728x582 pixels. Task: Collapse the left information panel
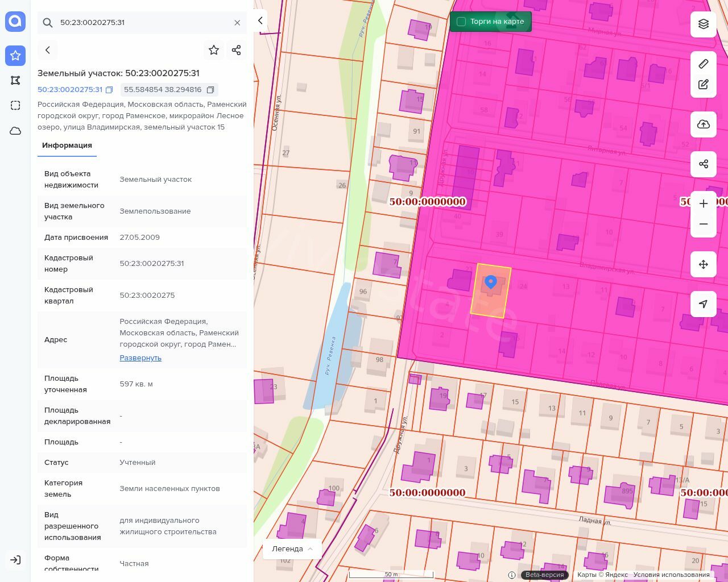coord(260,20)
